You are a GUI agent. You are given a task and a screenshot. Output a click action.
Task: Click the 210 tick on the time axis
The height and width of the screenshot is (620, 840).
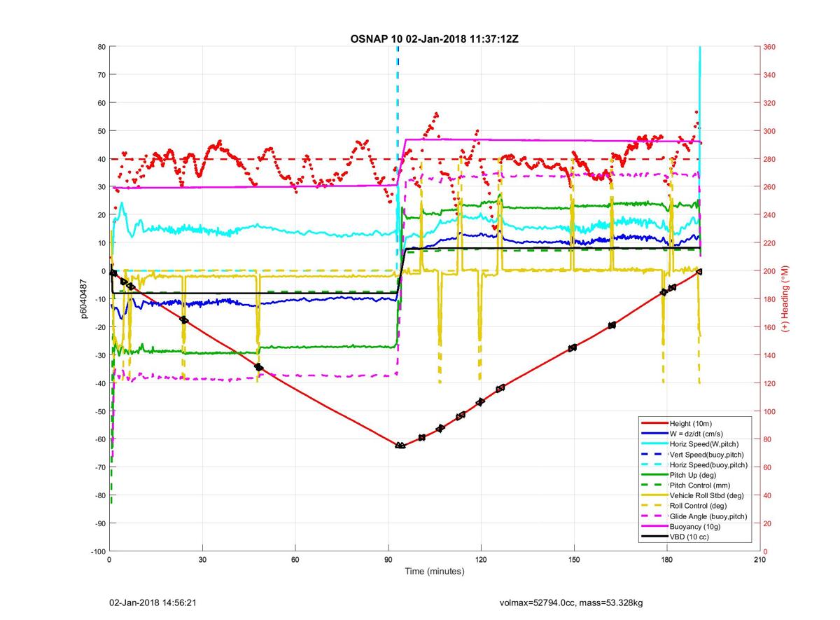pos(759,560)
